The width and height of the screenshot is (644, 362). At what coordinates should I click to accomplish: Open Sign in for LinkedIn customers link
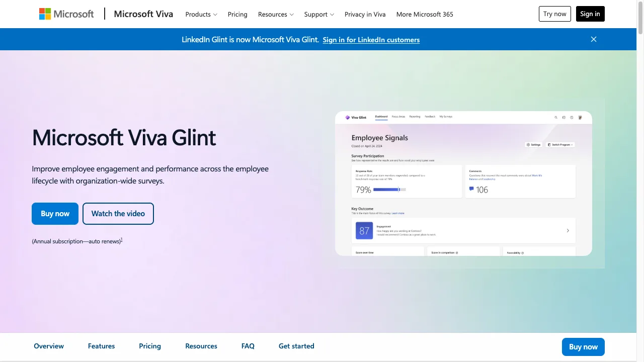click(x=371, y=40)
